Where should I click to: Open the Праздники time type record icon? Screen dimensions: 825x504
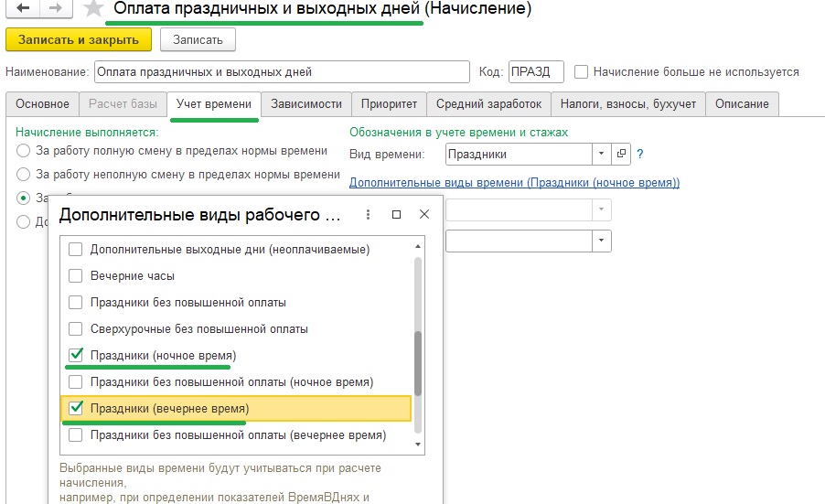621,154
